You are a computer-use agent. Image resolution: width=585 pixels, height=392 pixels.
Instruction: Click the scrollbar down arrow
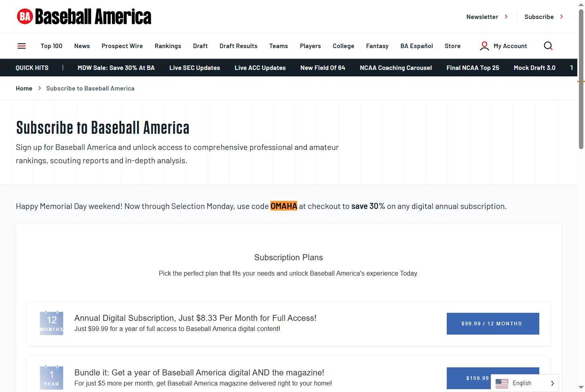tap(581, 388)
